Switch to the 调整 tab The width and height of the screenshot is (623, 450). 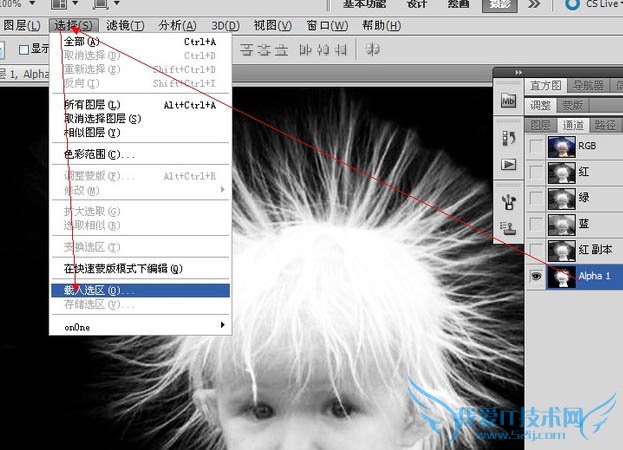point(540,105)
